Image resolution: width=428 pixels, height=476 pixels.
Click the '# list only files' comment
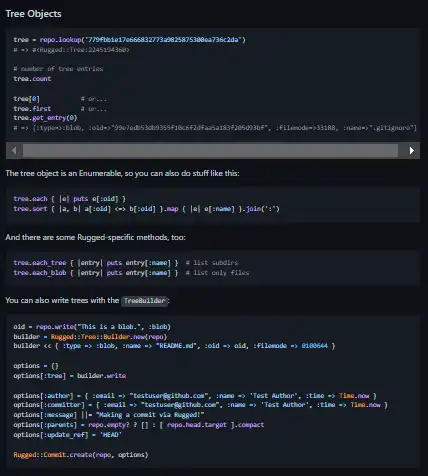pos(217,273)
